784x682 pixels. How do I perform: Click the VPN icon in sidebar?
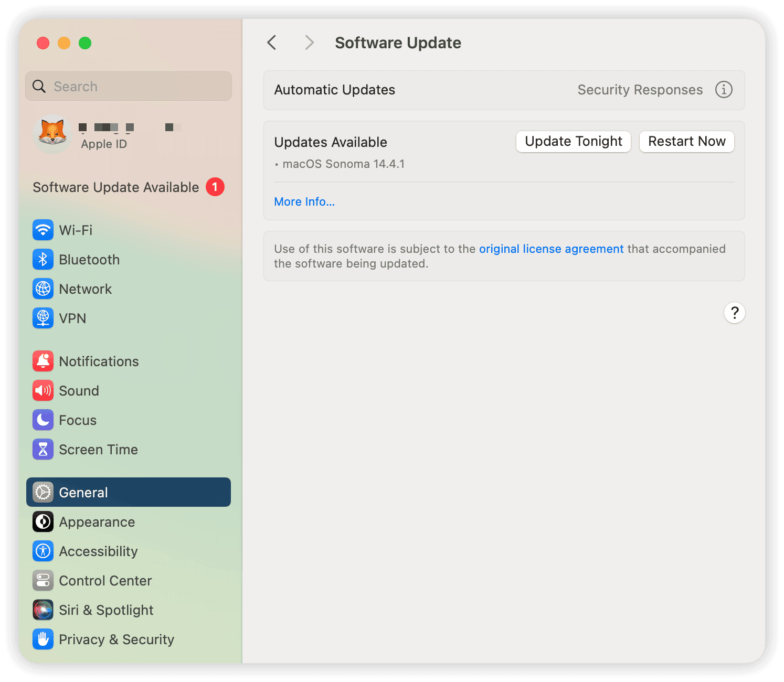(x=43, y=318)
